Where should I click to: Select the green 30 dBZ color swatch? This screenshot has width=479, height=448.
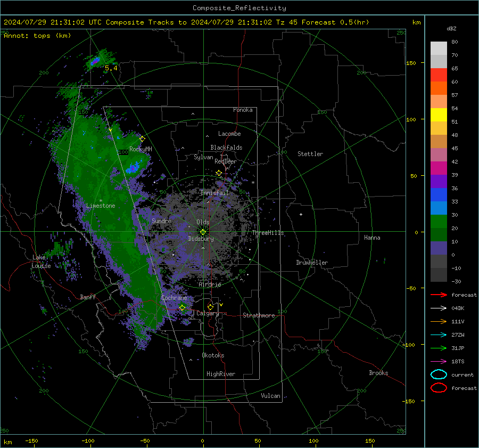[x=439, y=221]
